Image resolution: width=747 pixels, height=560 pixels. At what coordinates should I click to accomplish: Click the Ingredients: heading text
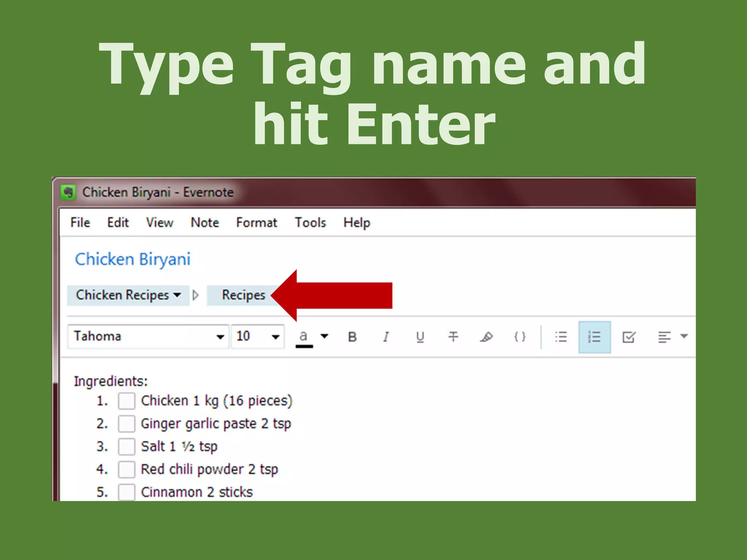pos(111,381)
